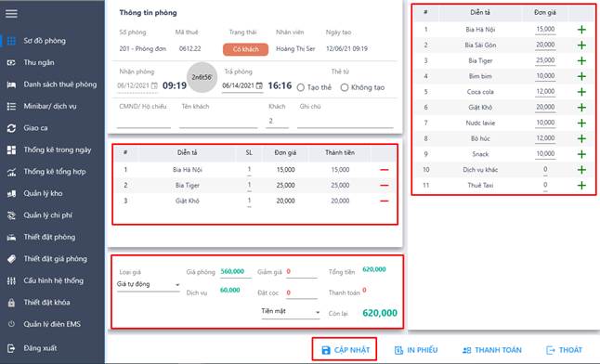Image resolution: width=600 pixels, height=364 pixels.
Task: Open Quản lý kho menu item
Action: tap(43, 193)
